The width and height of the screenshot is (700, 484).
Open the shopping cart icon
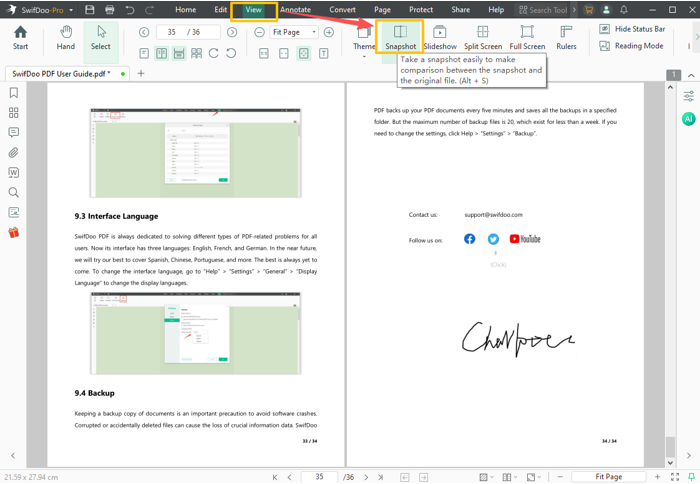(x=589, y=9)
